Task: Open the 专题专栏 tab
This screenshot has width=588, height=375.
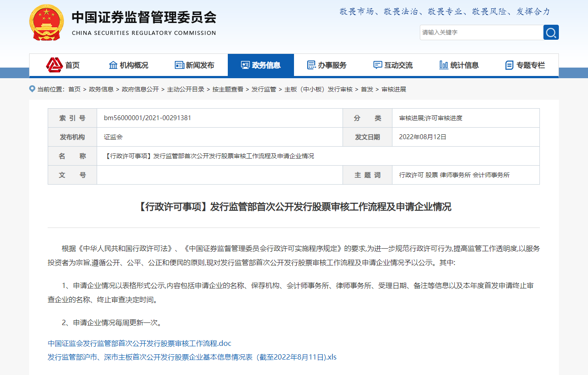Action: (525, 65)
